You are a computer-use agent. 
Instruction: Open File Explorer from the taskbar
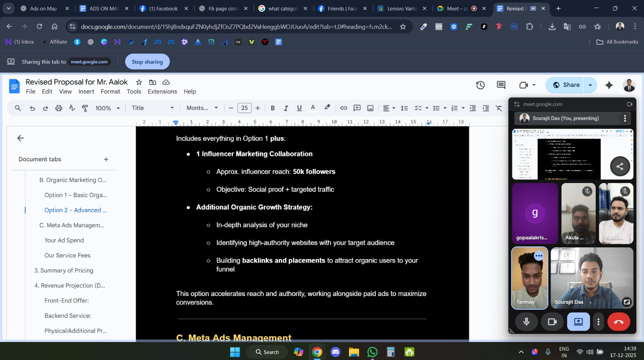(354, 352)
